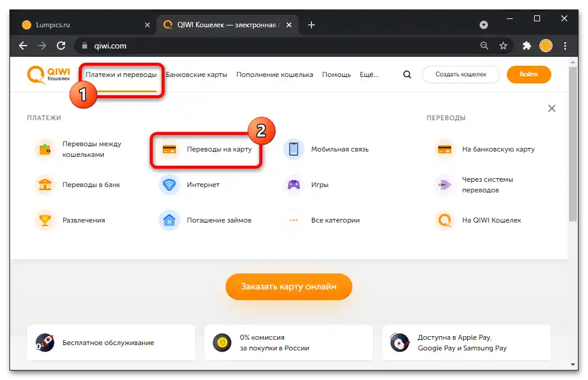588x380 pixels.
Task: Click the Создать кошелек button
Action: [x=461, y=74]
